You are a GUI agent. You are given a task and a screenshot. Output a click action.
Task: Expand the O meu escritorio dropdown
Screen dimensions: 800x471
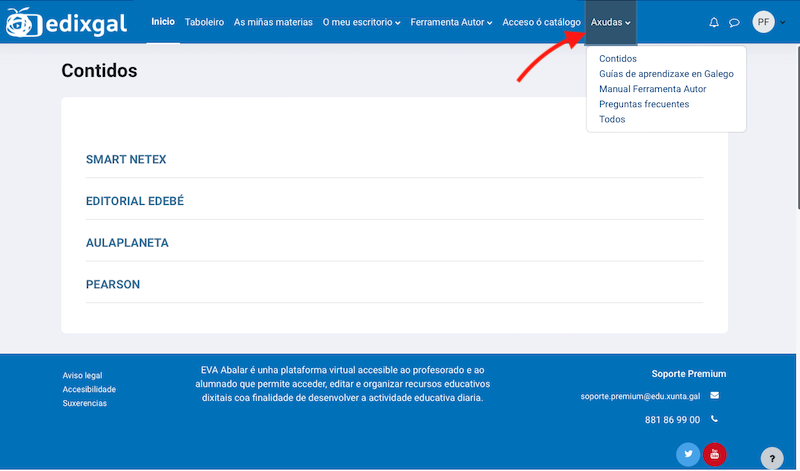click(361, 22)
